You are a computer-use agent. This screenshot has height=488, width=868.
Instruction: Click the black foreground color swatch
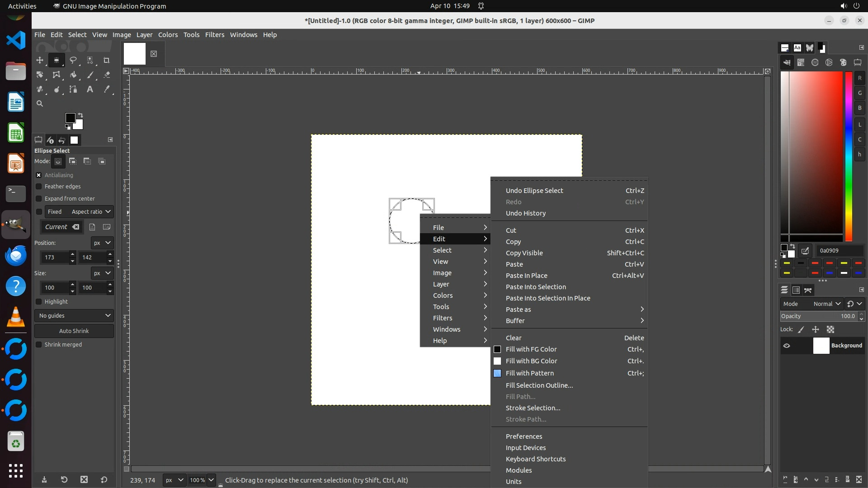70,118
